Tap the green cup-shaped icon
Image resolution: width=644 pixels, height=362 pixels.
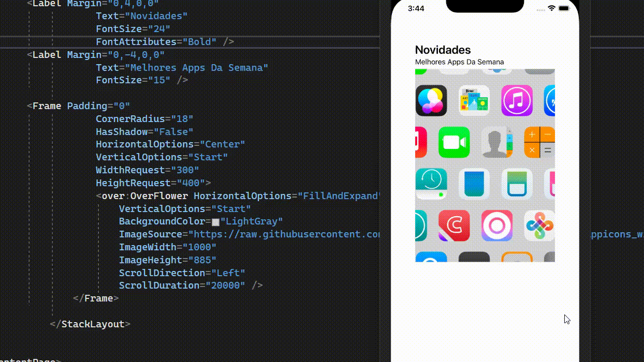click(517, 184)
